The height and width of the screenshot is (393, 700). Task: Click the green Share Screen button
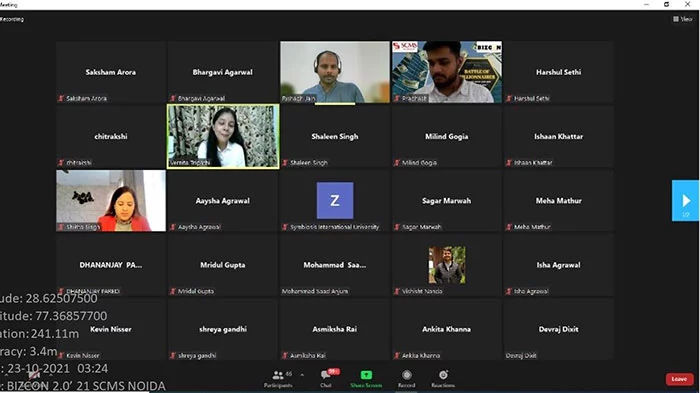click(x=366, y=379)
